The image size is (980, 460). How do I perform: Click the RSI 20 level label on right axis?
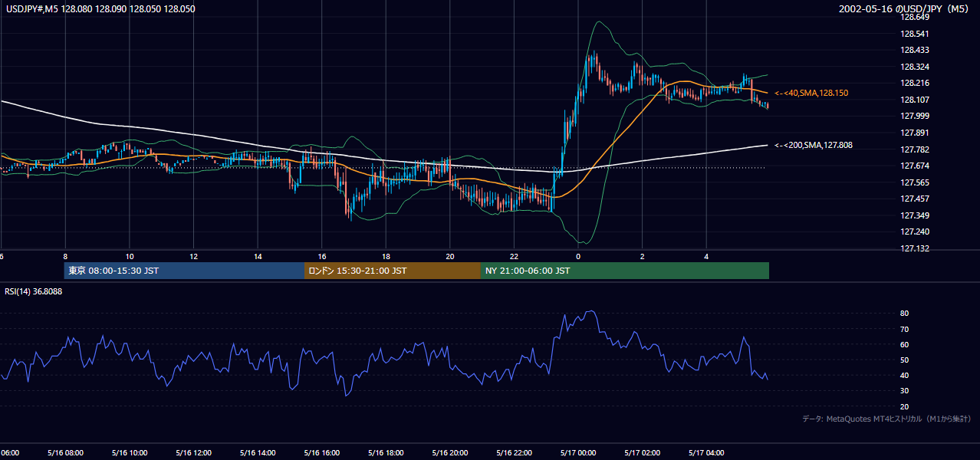[904, 406]
